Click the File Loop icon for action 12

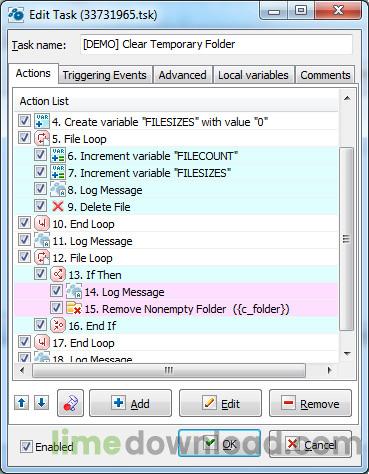pos(42,258)
